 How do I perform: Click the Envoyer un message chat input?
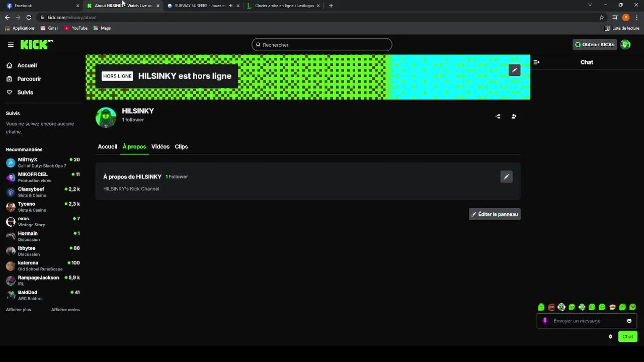[x=587, y=321]
